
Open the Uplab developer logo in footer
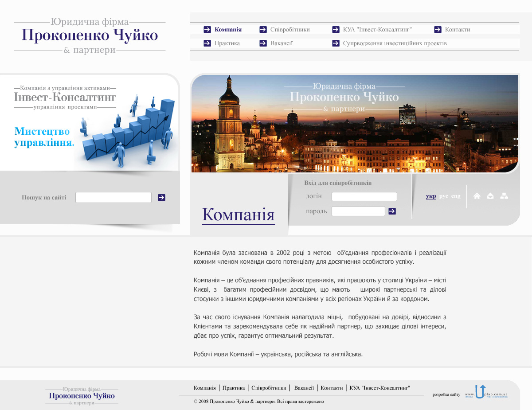pos(486,392)
